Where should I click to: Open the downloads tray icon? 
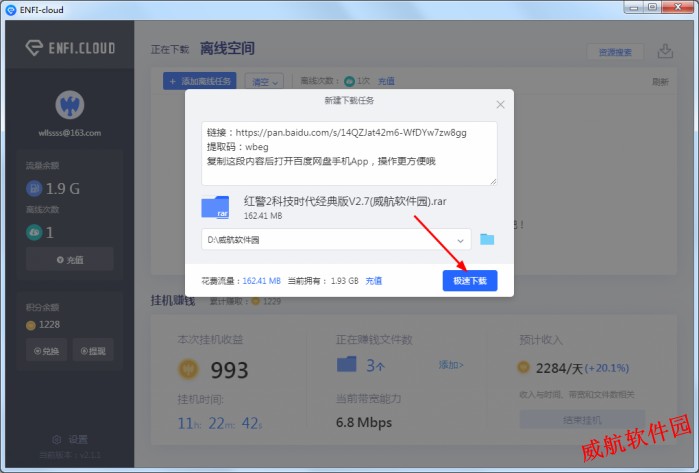(x=665, y=51)
